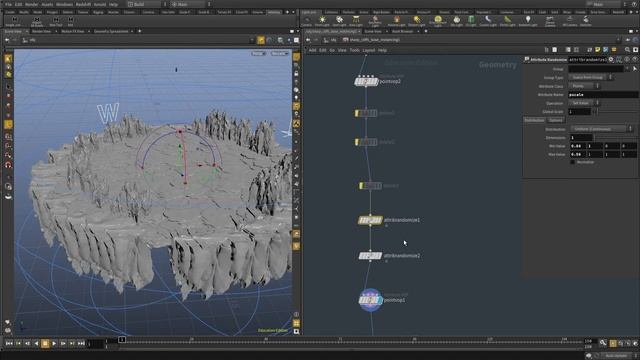Click the first Min Value field
This screenshot has height=360, width=640.
[x=578, y=146]
